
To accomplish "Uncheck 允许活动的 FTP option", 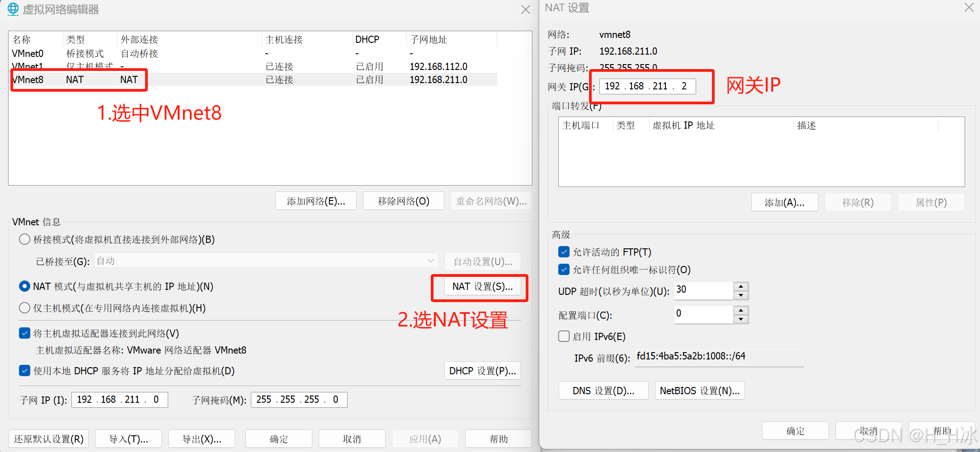I will pyautogui.click(x=564, y=252).
